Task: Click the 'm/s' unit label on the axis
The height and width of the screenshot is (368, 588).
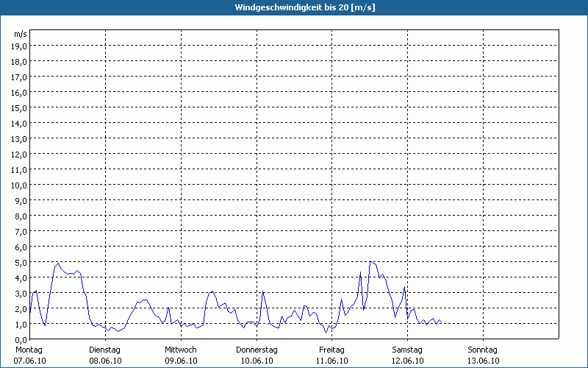Action: tap(21, 34)
